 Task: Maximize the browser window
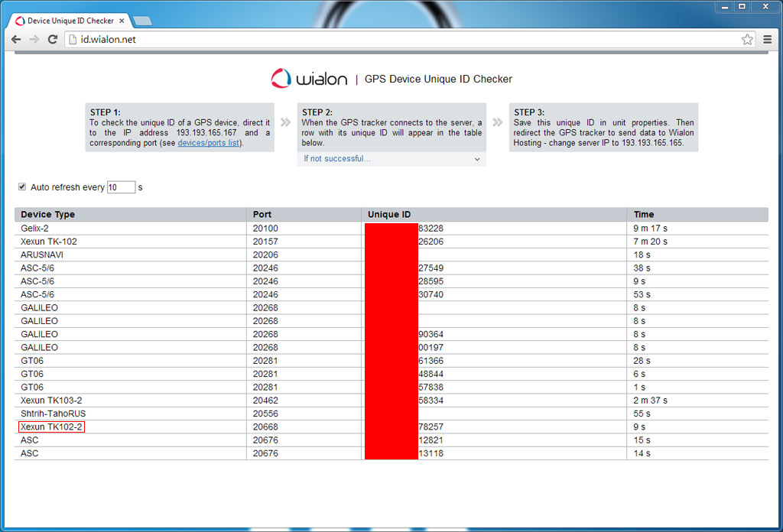742,6
